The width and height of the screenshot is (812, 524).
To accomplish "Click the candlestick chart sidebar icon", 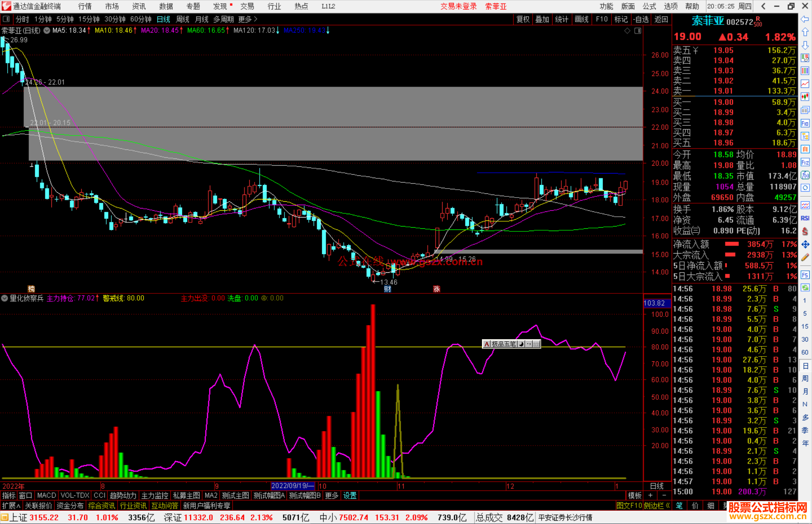I will pos(805,97).
